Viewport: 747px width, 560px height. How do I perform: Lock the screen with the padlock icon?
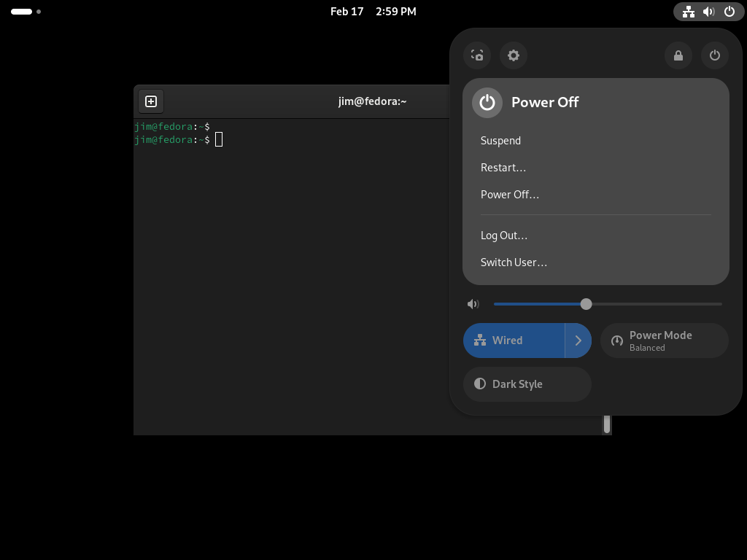678,55
